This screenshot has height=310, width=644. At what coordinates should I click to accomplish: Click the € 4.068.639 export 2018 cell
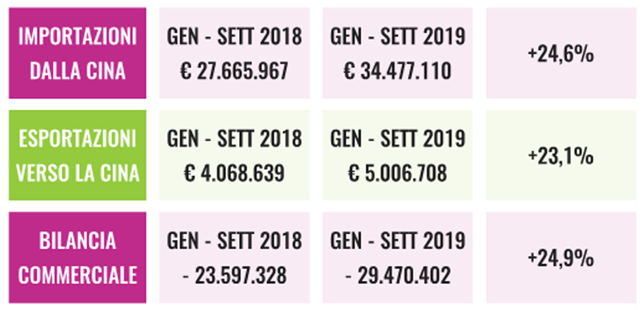pyautogui.click(x=234, y=155)
